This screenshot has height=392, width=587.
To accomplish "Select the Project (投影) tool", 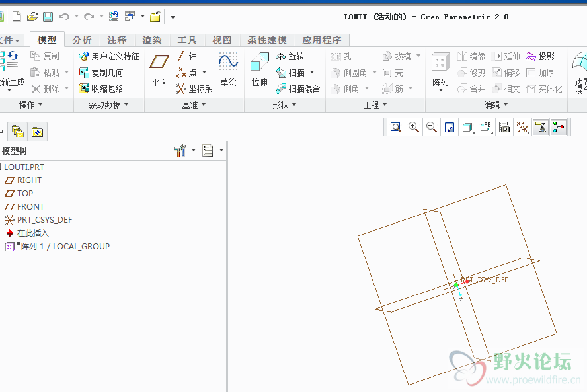I will [x=540, y=57].
